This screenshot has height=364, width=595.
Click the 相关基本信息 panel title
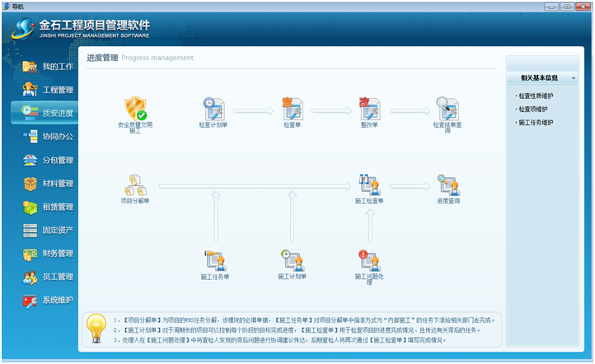[x=539, y=77]
